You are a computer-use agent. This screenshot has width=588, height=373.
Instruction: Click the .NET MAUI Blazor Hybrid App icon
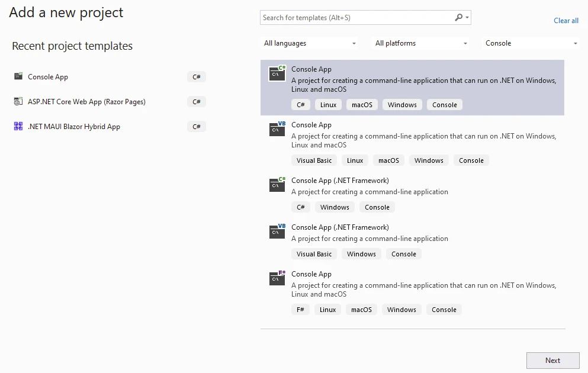(18, 127)
